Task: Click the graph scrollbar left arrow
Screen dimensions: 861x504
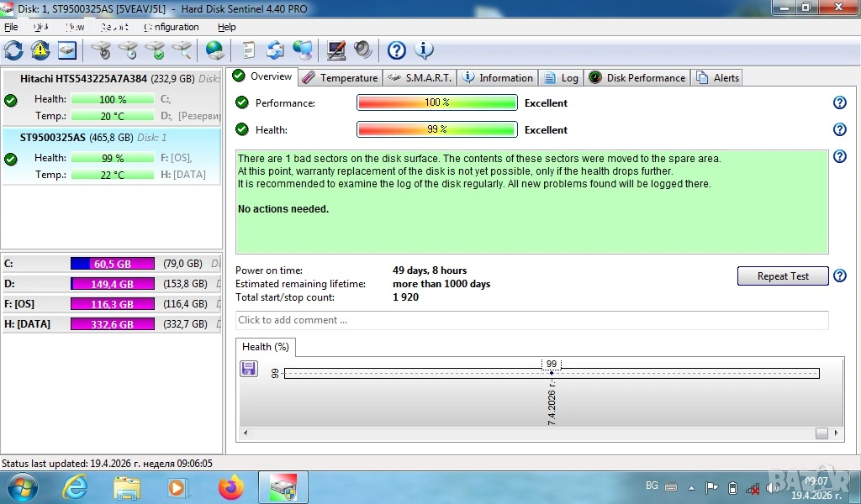Action: pos(246,433)
